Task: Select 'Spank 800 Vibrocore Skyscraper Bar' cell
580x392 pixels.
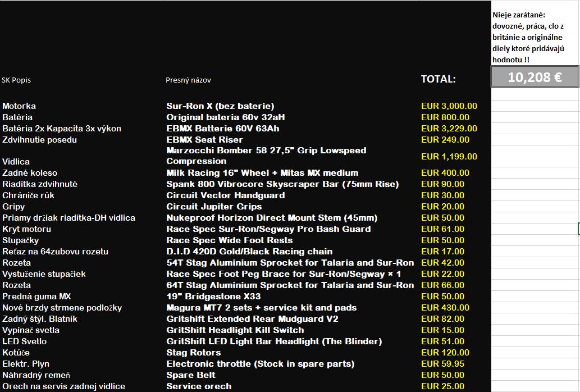Action: (x=282, y=184)
